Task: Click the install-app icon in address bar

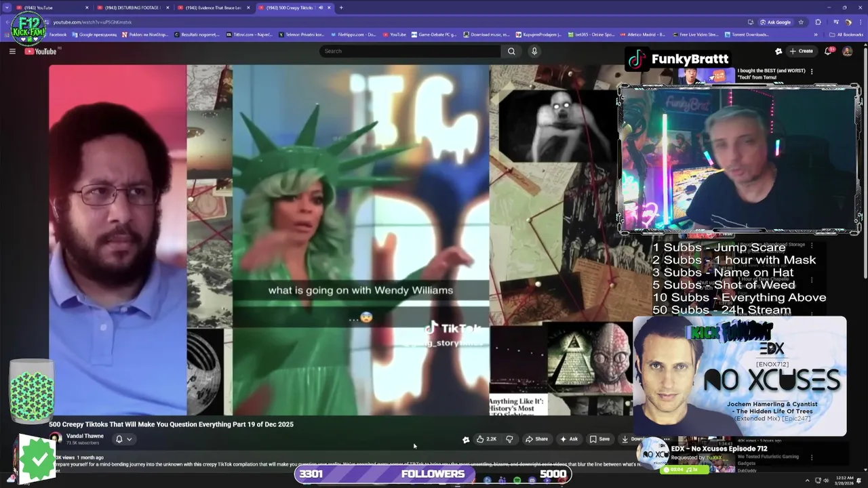Action: pos(751,22)
